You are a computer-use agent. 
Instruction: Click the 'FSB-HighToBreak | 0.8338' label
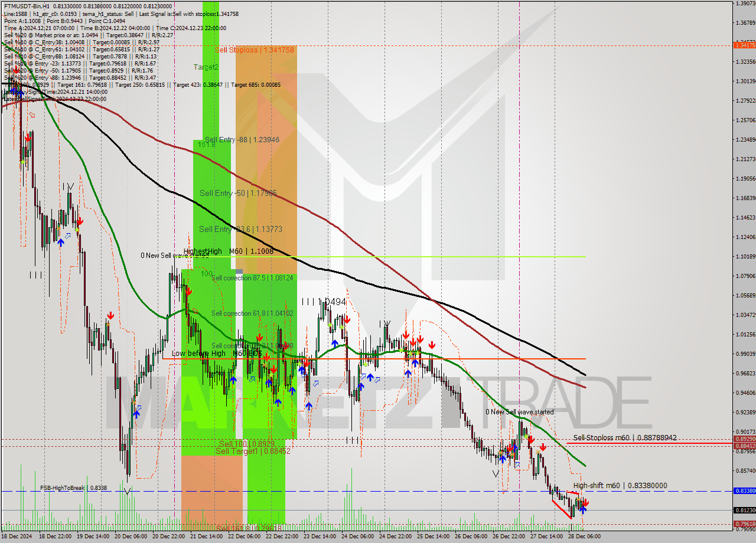tap(74, 488)
